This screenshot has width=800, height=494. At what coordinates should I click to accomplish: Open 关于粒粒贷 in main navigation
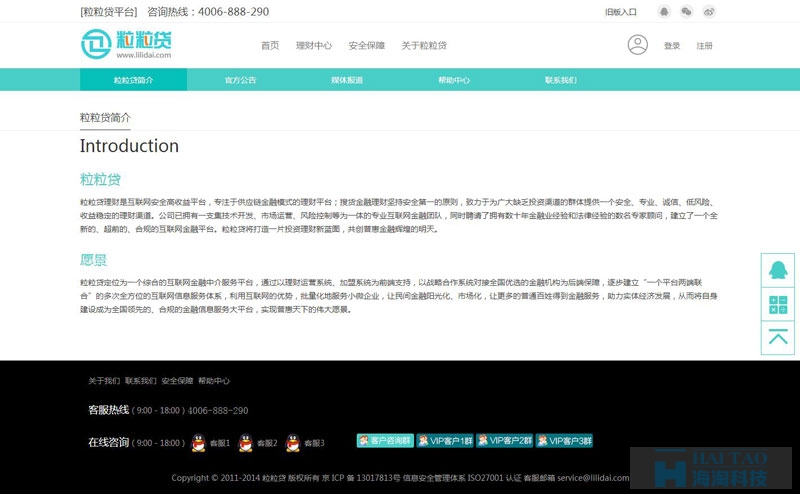pyautogui.click(x=424, y=45)
